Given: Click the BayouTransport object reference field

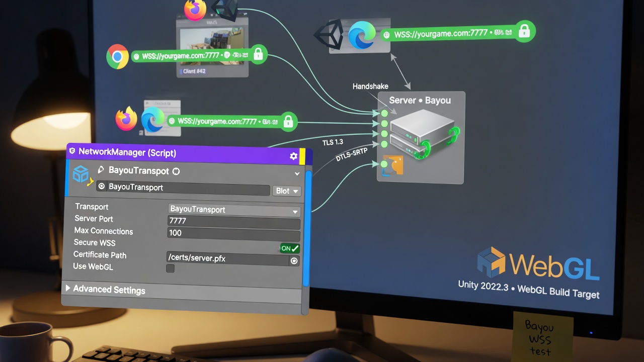Looking at the screenshot, I should click(183, 188).
